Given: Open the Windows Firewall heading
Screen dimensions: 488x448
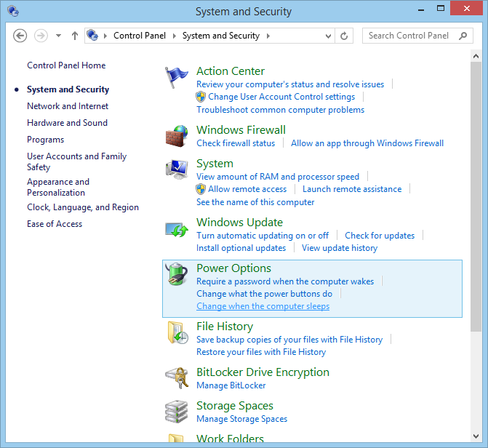Looking at the screenshot, I should [x=241, y=130].
